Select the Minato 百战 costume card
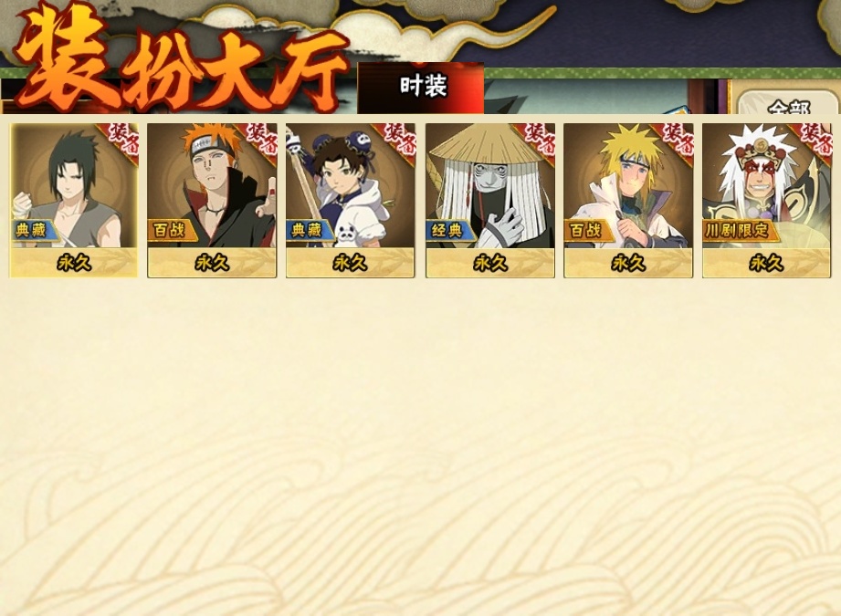Screen dimensions: 841x616 (628, 201)
